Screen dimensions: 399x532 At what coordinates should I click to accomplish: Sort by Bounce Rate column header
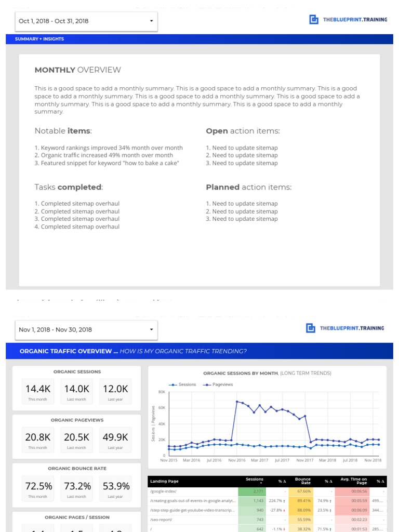(x=303, y=481)
